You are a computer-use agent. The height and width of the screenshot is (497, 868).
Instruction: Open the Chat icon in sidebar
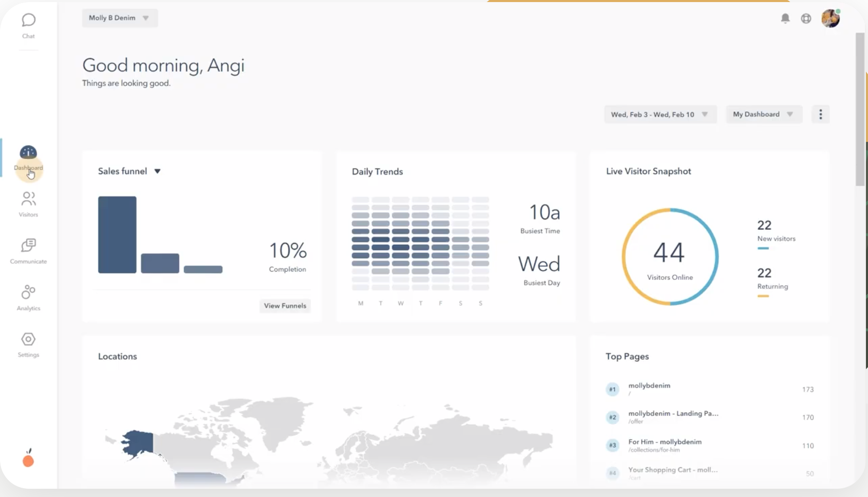[28, 21]
